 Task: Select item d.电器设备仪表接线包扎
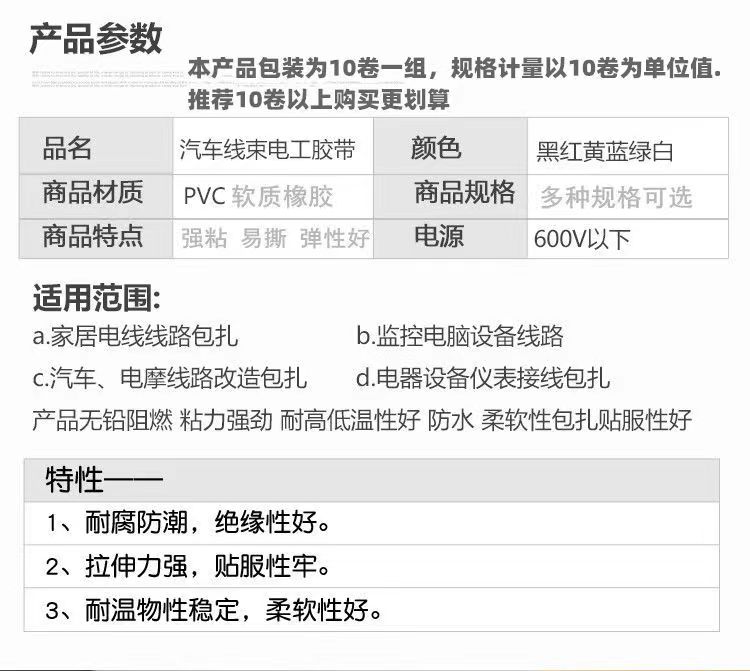(483, 378)
